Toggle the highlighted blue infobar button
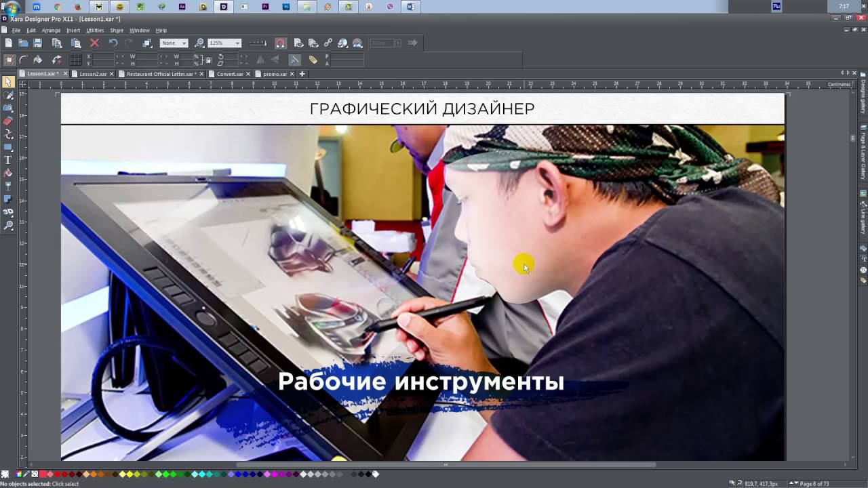868x488 pixels. (x=294, y=60)
